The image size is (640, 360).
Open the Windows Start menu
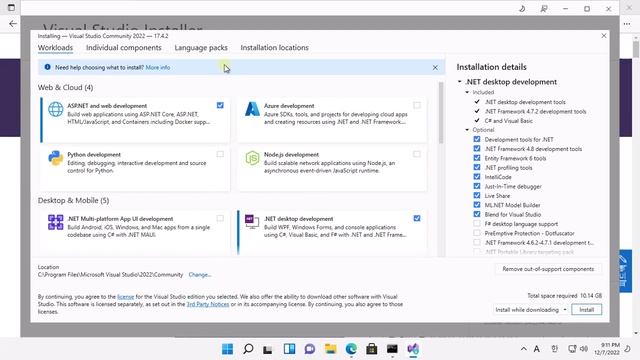pos(227,349)
